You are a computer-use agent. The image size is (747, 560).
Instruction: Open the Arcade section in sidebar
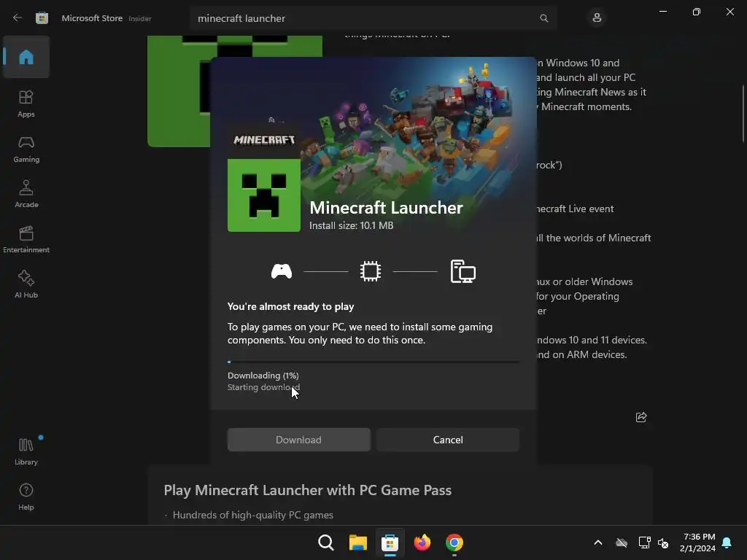point(26,194)
